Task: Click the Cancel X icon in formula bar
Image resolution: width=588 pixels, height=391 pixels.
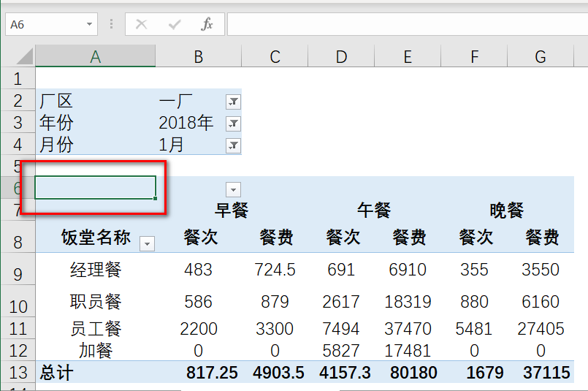Action: [142, 24]
